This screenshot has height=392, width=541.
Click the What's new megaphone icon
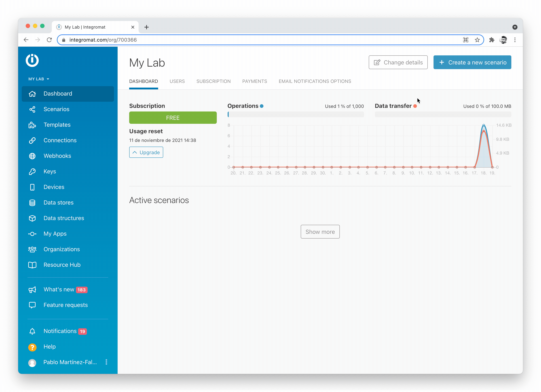32,290
